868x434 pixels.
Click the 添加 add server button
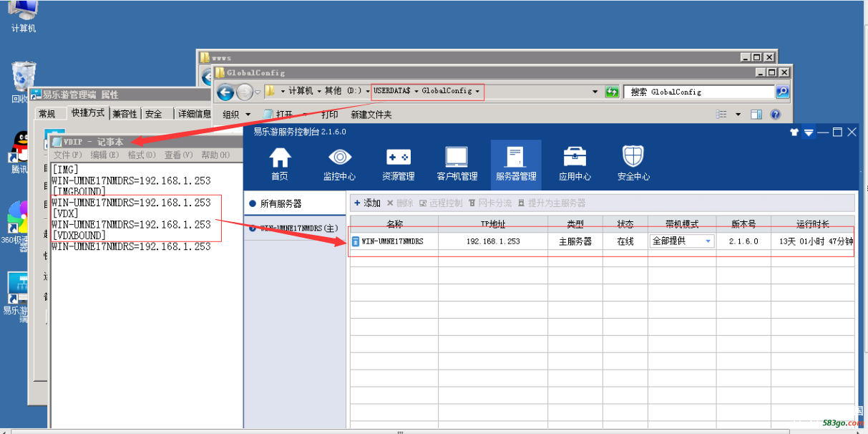click(x=368, y=203)
